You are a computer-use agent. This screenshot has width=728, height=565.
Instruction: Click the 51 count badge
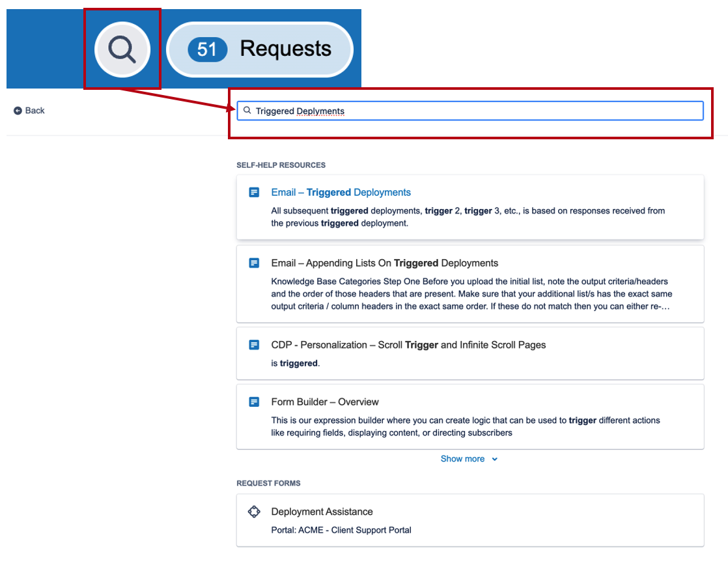(x=207, y=49)
